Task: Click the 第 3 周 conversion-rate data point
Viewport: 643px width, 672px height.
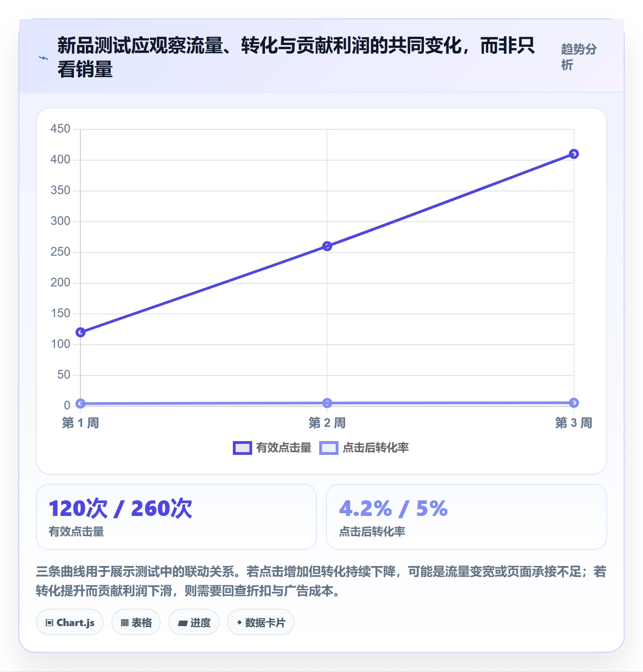Action: (574, 403)
